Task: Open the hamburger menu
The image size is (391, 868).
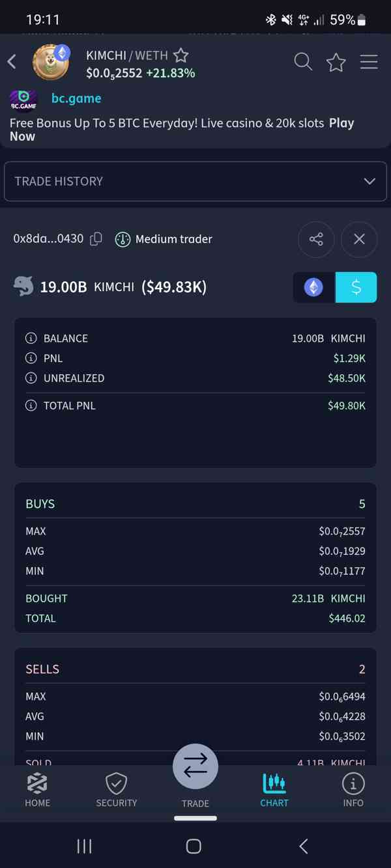Action: click(x=369, y=62)
